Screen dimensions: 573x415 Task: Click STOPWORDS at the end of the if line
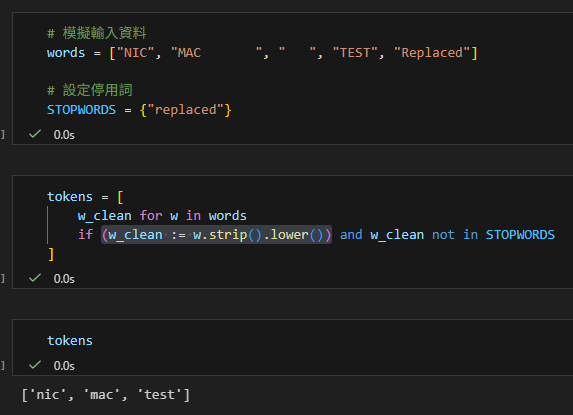click(x=520, y=235)
